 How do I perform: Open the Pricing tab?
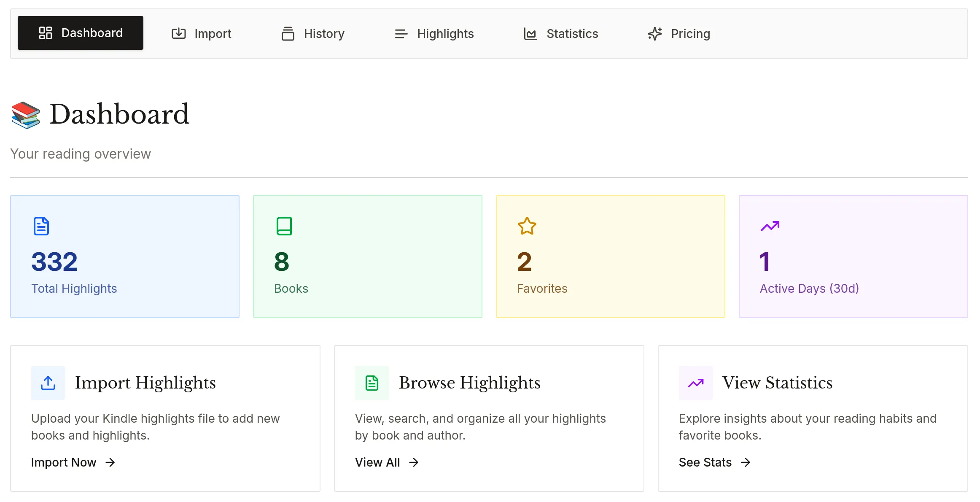(679, 33)
